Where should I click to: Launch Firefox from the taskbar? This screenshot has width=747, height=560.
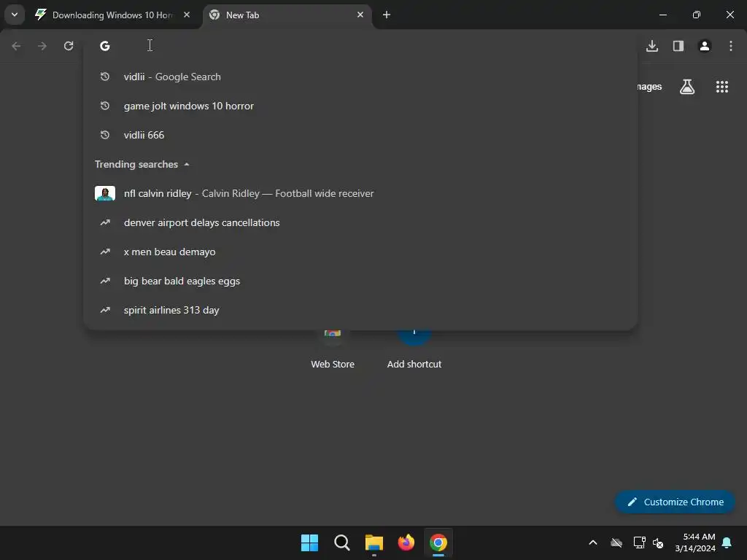406,542
